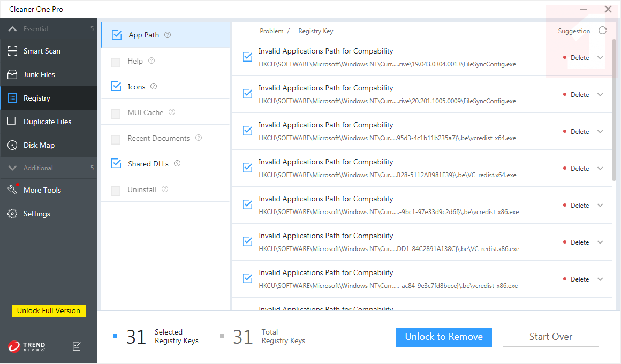
Task: Click the Problem column header
Action: (x=271, y=31)
